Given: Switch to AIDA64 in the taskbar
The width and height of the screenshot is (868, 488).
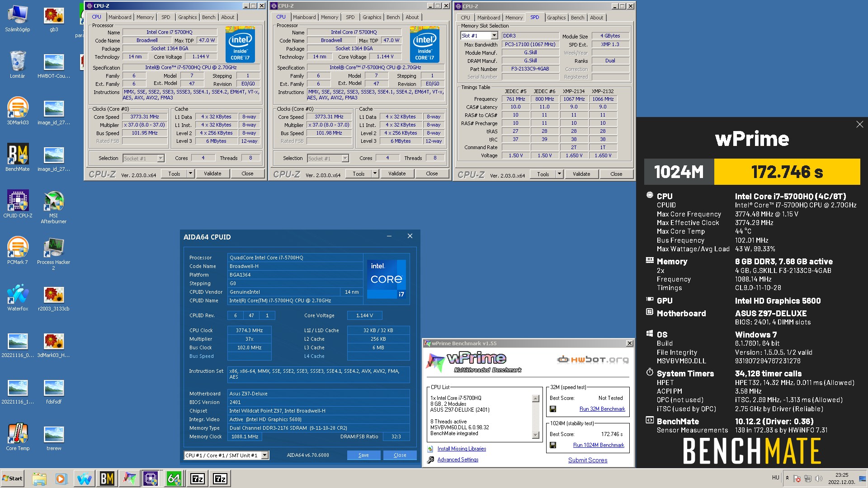Looking at the screenshot, I should click(174, 479).
